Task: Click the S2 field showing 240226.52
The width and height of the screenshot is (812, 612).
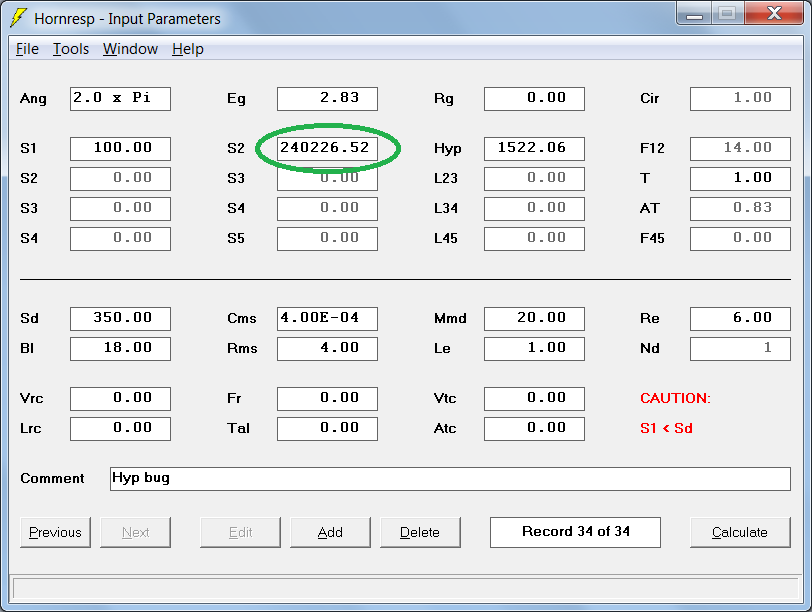Action: tap(327, 149)
